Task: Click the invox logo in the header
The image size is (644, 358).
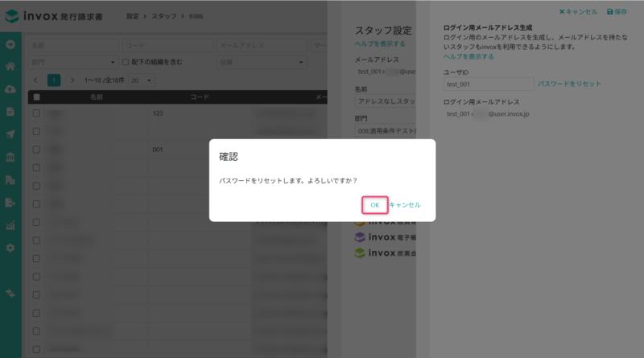Action: (53, 16)
